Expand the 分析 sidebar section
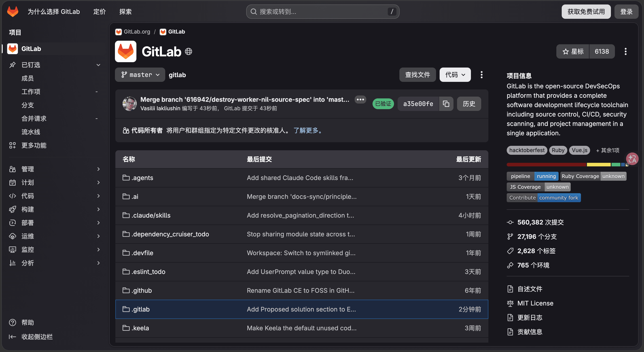This screenshot has height=352, width=644. [55, 263]
